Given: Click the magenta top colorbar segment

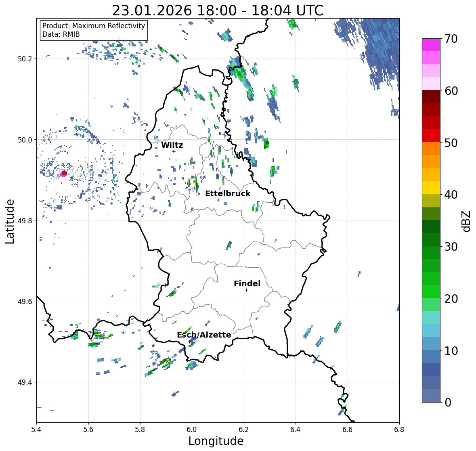Looking at the screenshot, I should click(x=431, y=45).
